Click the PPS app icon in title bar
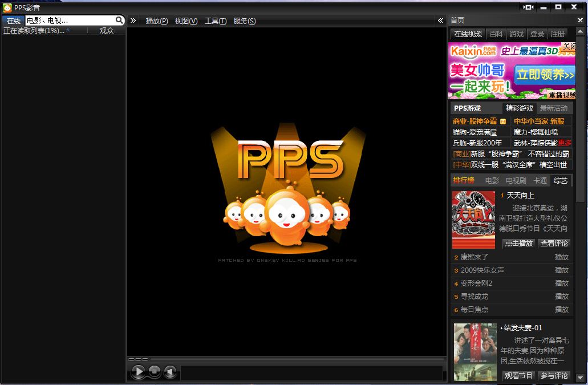Screen dimensions: 588x385 (7, 7)
